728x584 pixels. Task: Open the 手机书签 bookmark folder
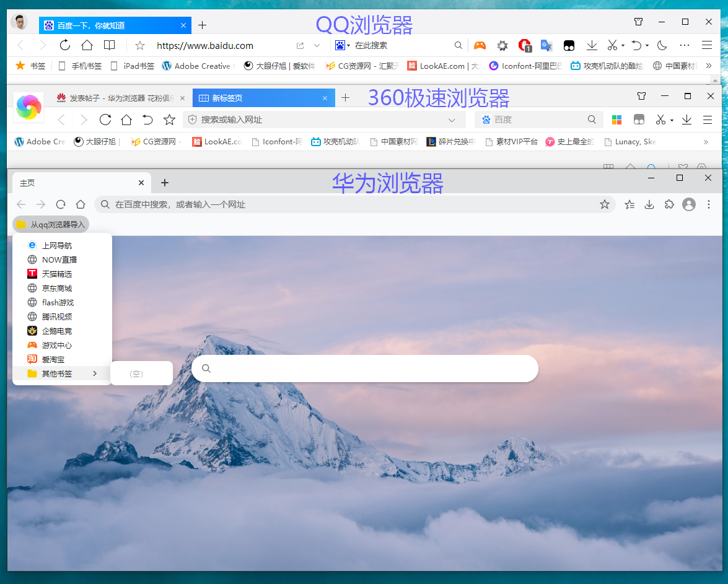[x=81, y=66]
